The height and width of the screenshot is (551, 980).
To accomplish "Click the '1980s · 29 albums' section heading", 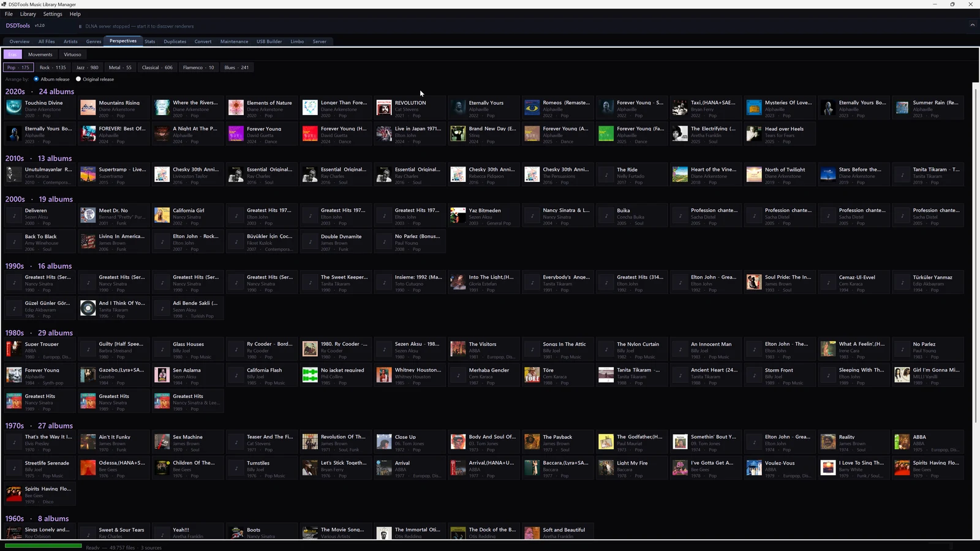I will tap(39, 333).
